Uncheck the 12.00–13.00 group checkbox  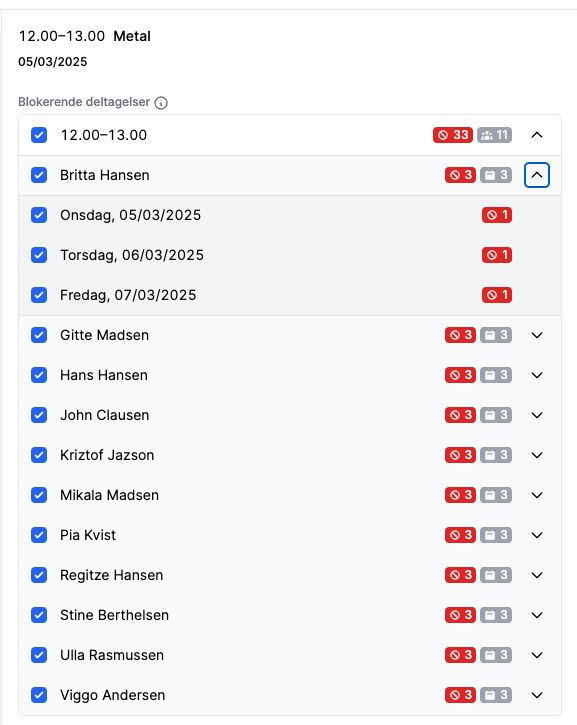(x=39, y=135)
